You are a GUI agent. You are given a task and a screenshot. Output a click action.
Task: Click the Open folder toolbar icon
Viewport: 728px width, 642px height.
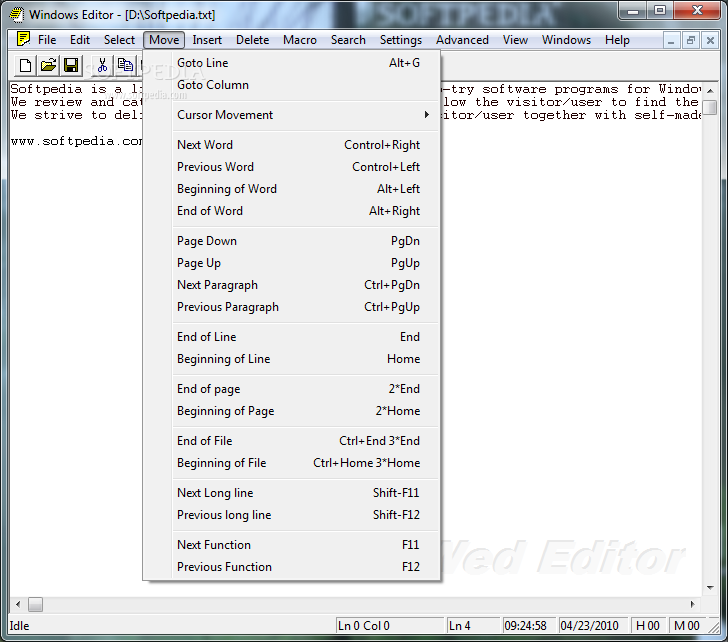tap(48, 65)
